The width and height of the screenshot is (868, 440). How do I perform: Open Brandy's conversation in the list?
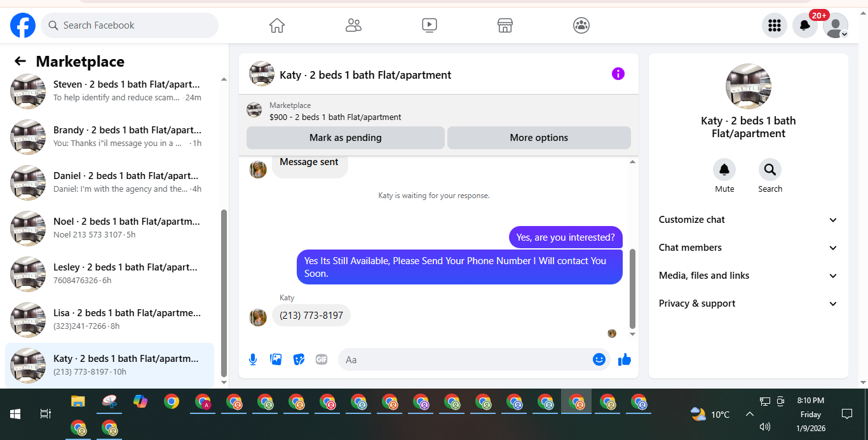coord(110,137)
